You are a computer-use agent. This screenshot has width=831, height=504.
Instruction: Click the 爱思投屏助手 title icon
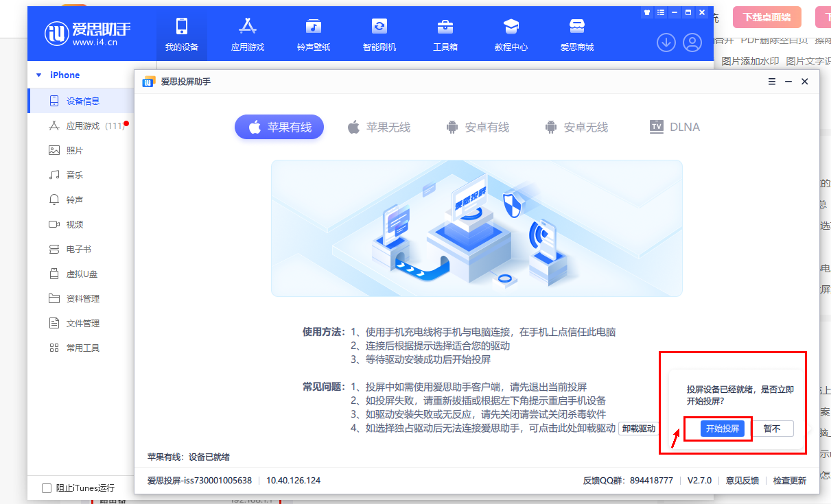[149, 82]
